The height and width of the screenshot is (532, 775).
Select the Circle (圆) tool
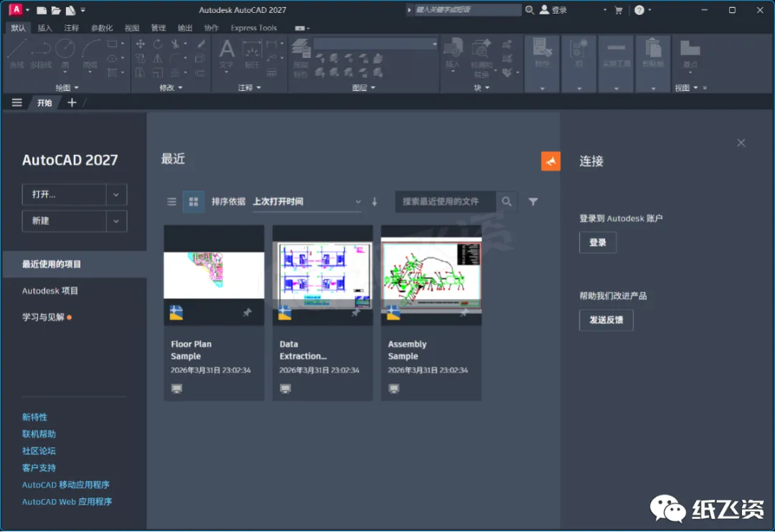coord(65,54)
